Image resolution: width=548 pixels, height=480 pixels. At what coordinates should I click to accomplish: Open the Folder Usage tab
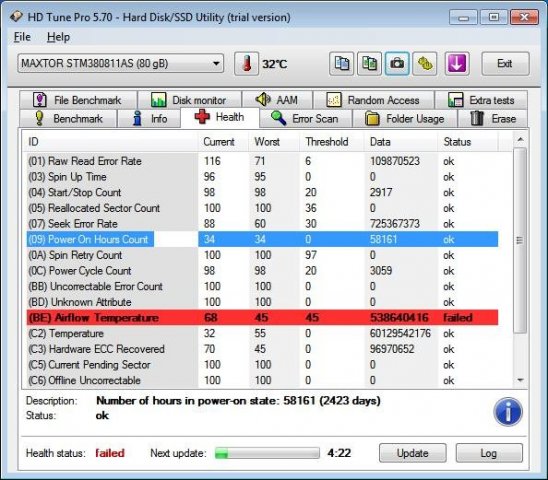coord(405,119)
